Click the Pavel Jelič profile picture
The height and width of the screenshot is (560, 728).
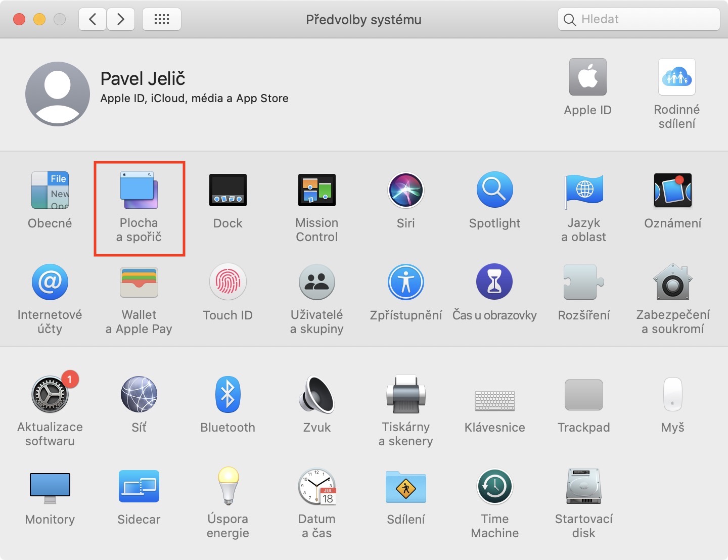point(58,94)
